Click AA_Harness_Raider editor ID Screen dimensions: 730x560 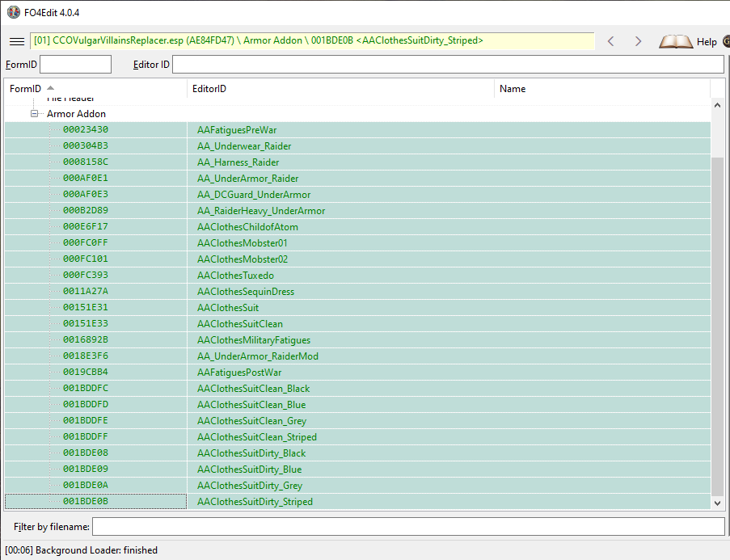(x=238, y=162)
